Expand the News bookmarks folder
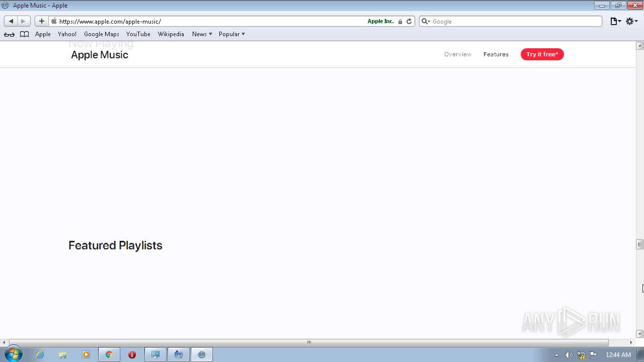 [x=202, y=34]
